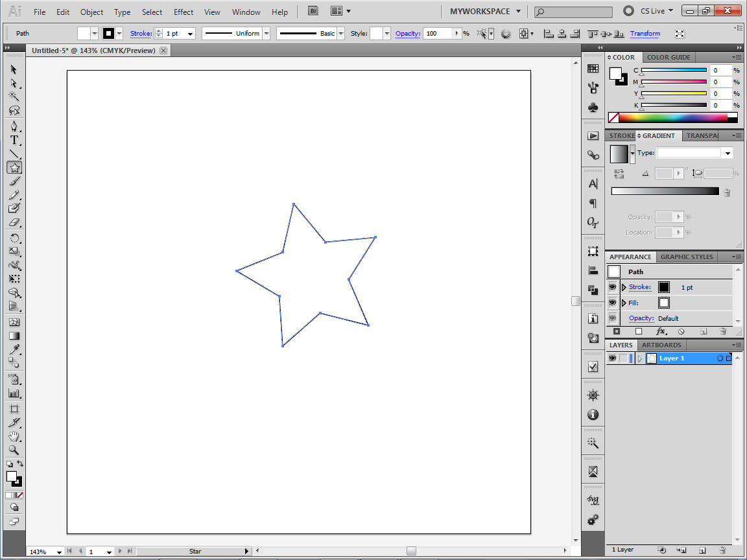Select the Eraser tool

tap(14, 222)
